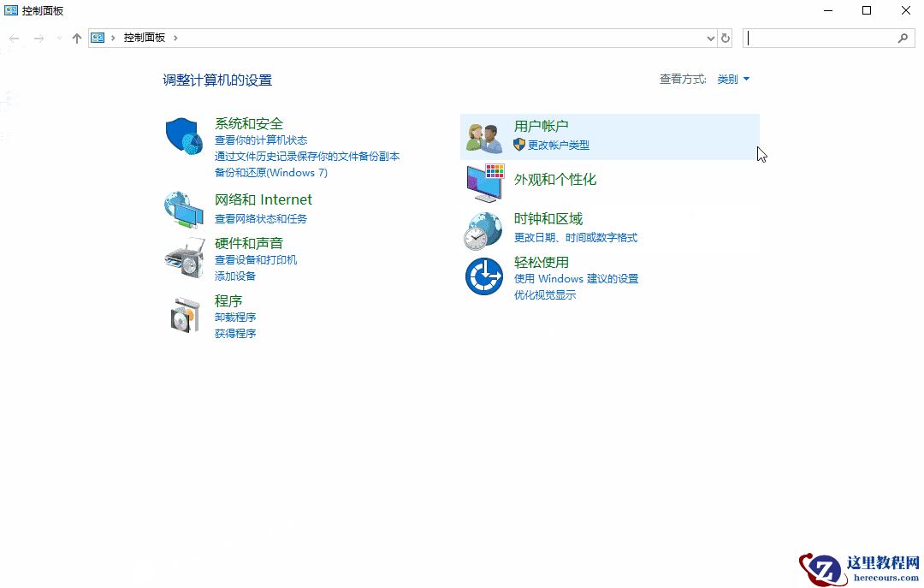Open 时钟和区域 via the clock-globe icon
This screenshot has width=924, height=588.
483,229
